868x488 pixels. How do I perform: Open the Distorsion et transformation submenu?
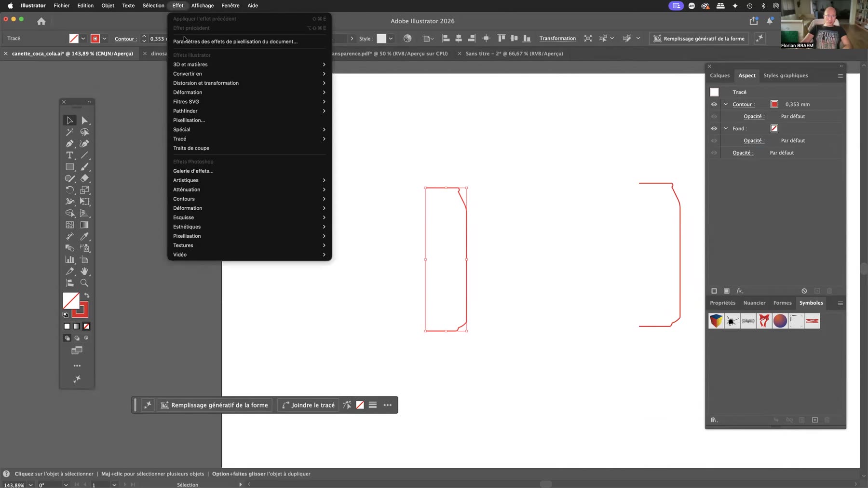249,83
